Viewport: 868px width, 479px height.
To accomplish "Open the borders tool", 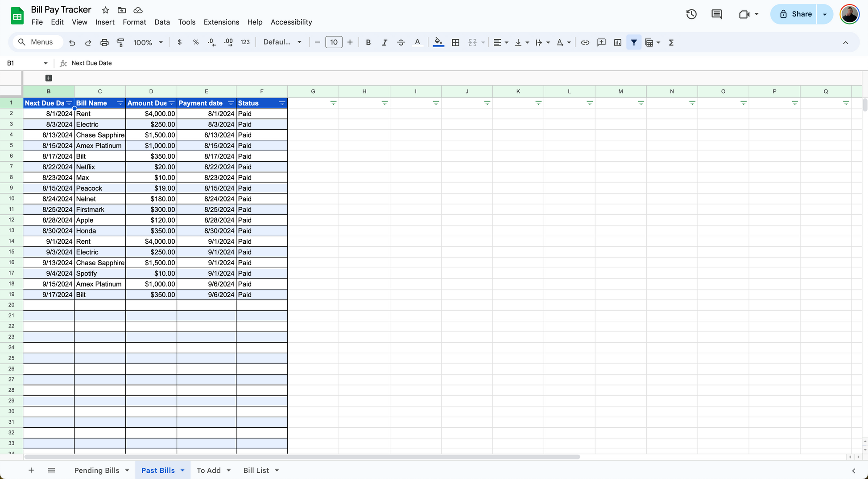I will point(455,42).
